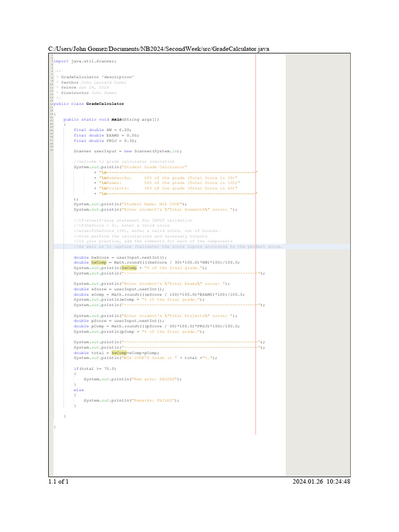Click the highlighted hwComp variable declaration
Viewport: 399px width, 532px height.
coord(99,262)
